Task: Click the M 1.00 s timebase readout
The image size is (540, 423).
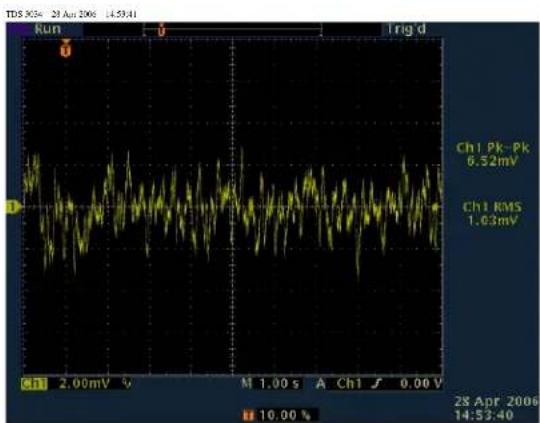Action: 271,383
